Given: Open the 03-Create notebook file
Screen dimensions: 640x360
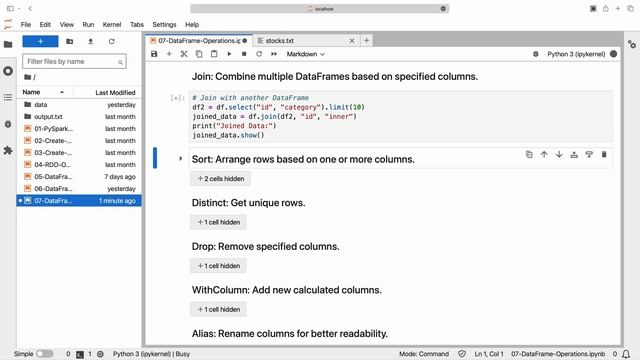Looking at the screenshot, I should tap(79, 153).
